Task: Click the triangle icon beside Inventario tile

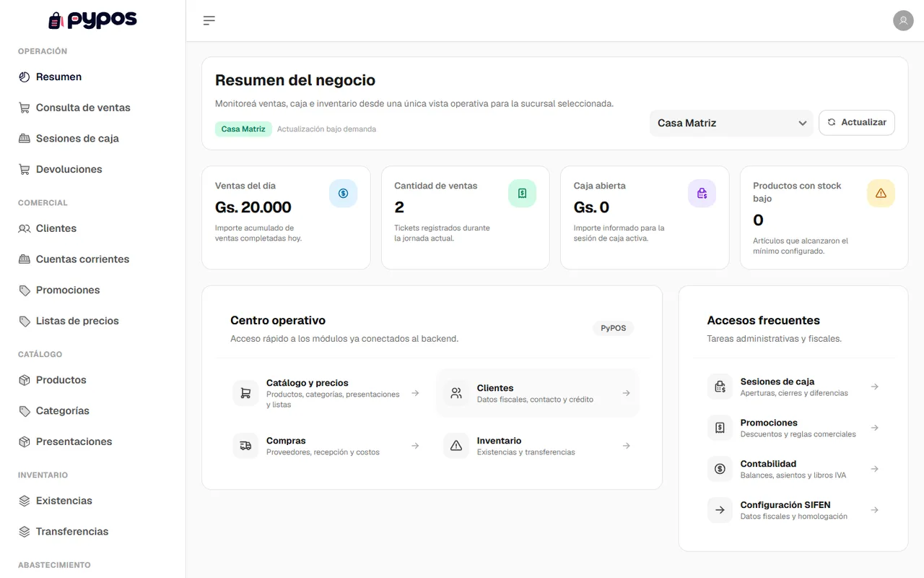Action: pos(456,446)
